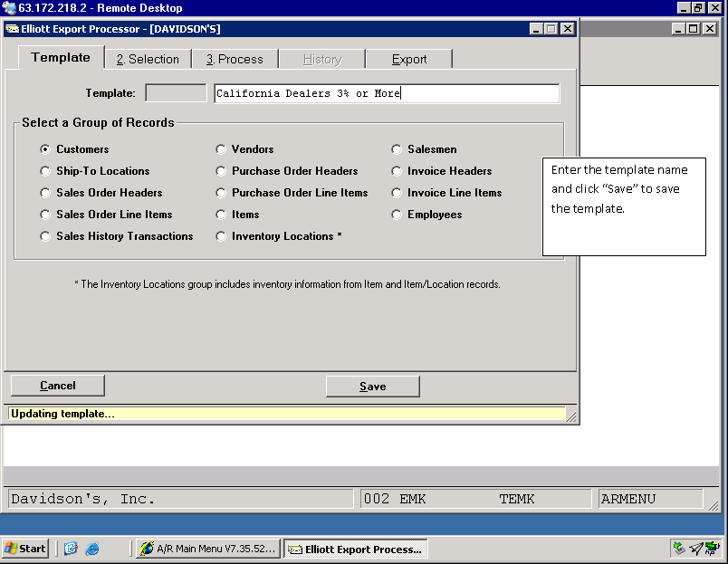Maximize the Elliott Export Processor window

pyautogui.click(x=551, y=29)
